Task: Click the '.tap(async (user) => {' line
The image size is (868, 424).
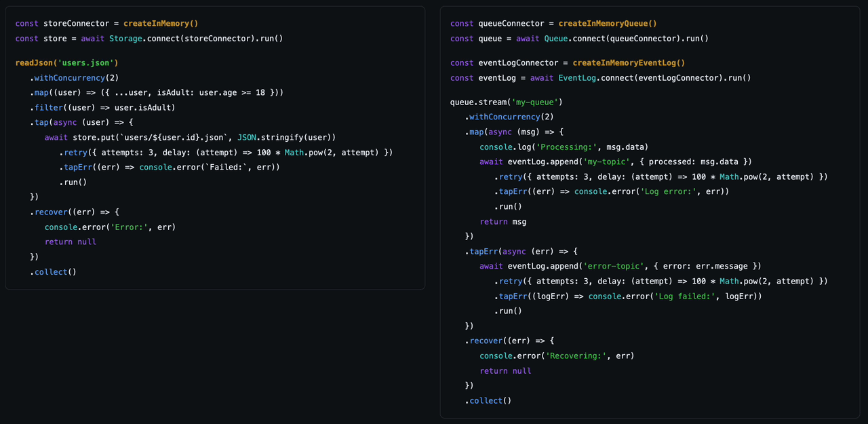Action: click(x=81, y=123)
